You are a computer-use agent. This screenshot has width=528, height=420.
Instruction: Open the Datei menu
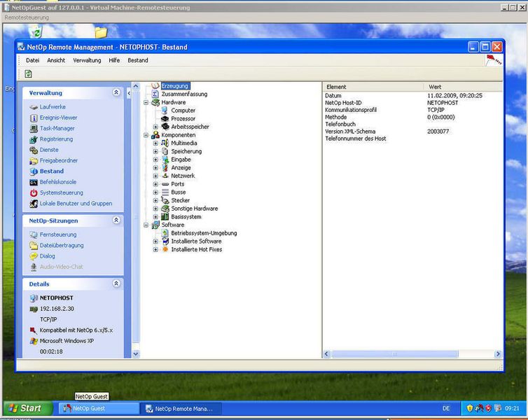coord(32,60)
